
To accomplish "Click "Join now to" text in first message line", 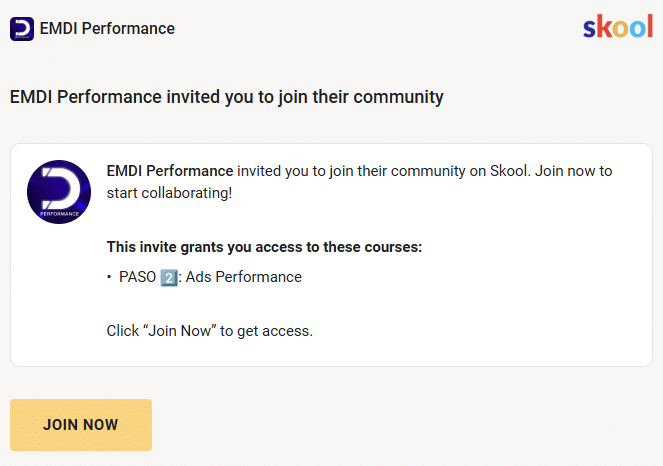I will point(574,171).
